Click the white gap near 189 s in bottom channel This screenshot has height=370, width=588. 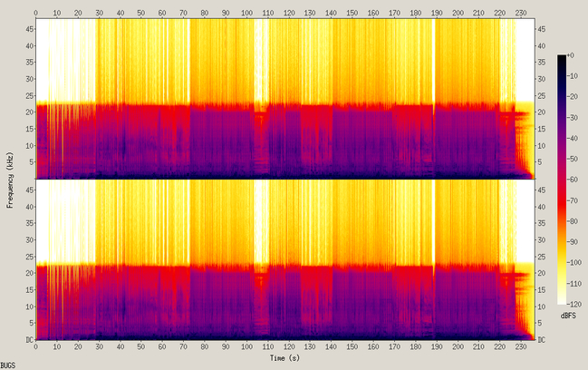pos(433,221)
